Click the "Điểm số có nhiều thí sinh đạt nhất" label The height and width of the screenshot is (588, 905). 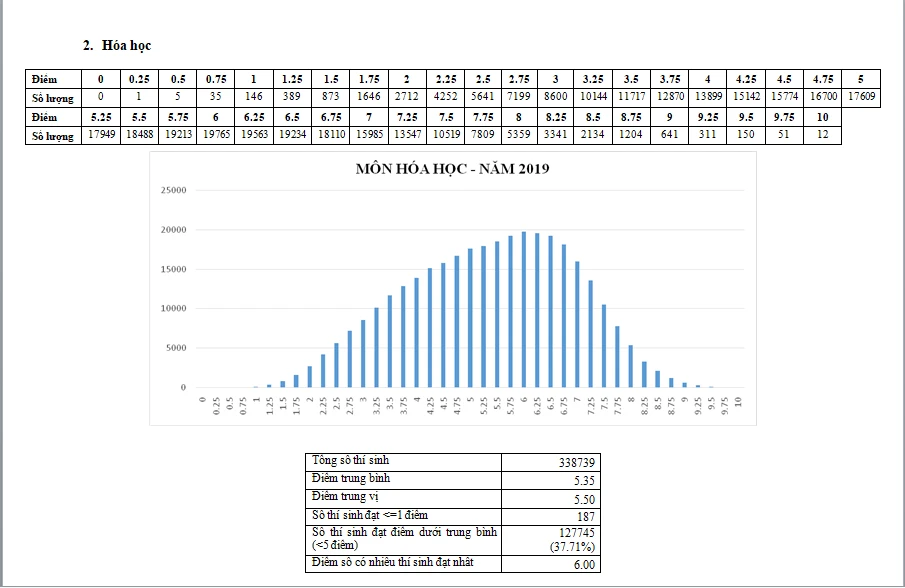click(391, 563)
